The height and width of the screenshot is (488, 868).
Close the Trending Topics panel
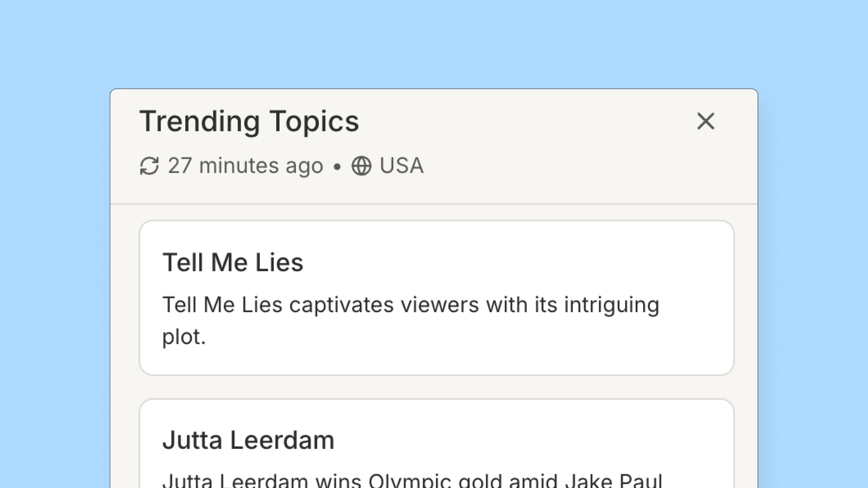click(x=705, y=121)
